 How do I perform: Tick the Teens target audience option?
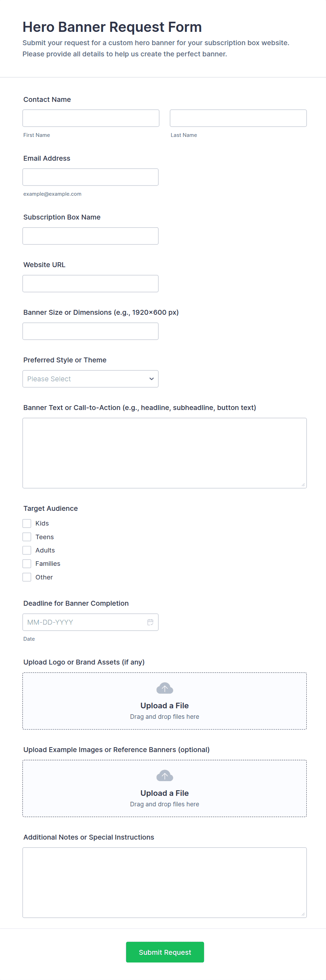(27, 537)
